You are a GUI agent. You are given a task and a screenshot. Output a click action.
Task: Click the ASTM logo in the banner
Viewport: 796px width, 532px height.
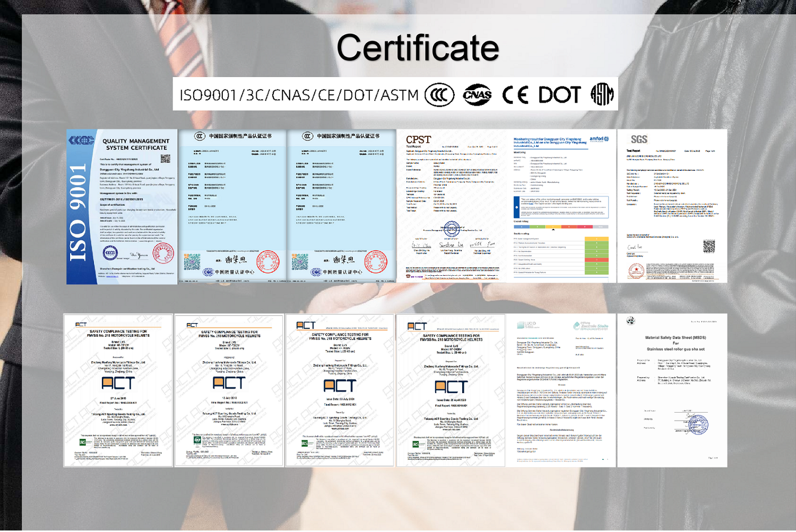pos(602,95)
